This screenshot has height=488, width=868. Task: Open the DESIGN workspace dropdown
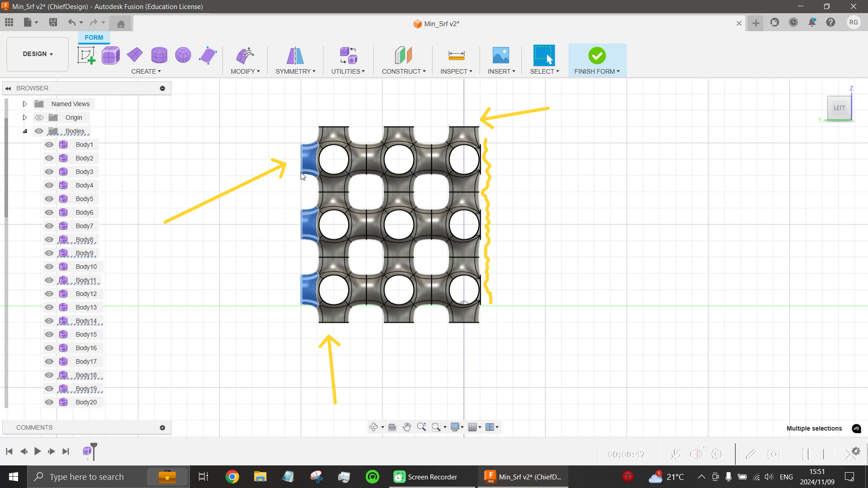[x=37, y=54]
